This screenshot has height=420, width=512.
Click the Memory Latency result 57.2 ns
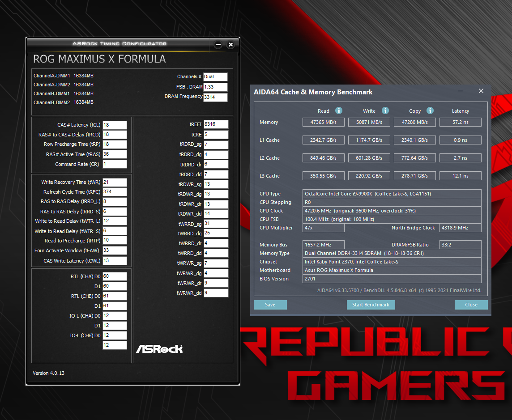tap(460, 122)
